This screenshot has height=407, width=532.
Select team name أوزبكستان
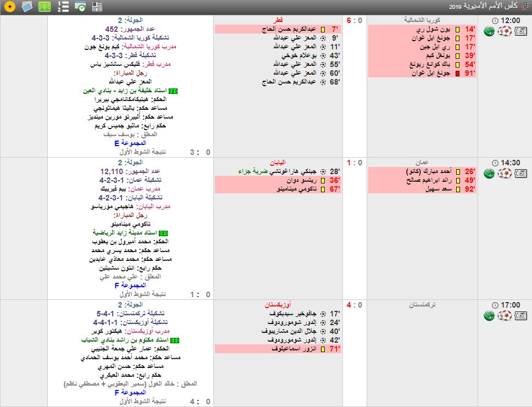point(278,305)
